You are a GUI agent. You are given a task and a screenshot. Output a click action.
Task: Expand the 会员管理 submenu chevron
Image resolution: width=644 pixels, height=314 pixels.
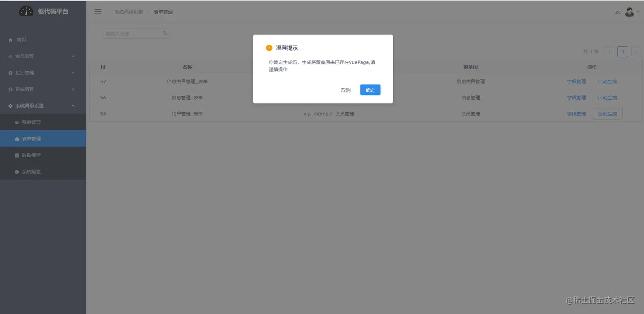click(73, 56)
